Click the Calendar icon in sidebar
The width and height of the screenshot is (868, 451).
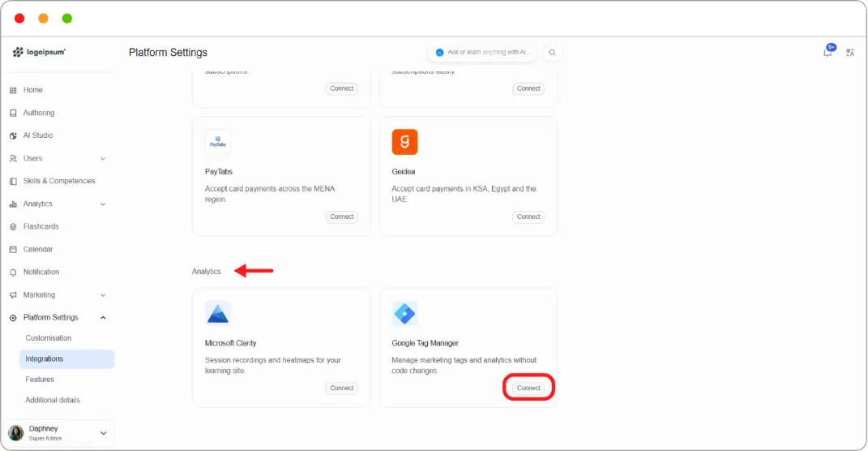coord(13,249)
